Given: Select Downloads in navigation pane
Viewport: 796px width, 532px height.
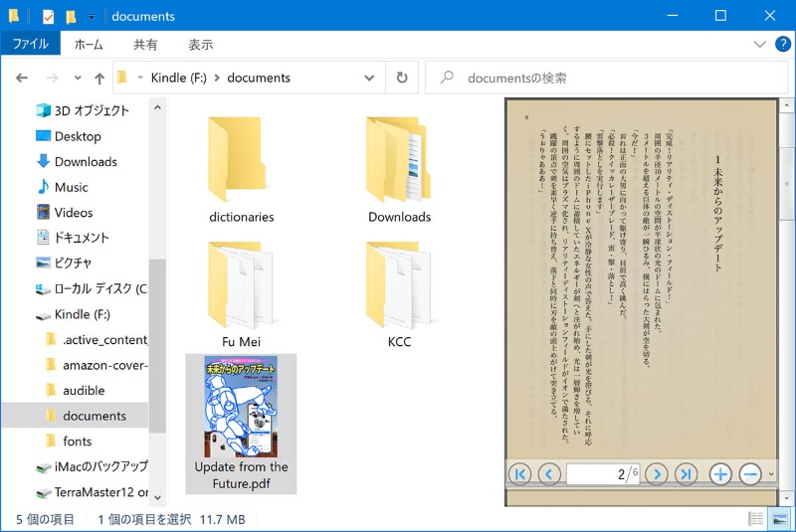Looking at the screenshot, I should pos(77,161).
